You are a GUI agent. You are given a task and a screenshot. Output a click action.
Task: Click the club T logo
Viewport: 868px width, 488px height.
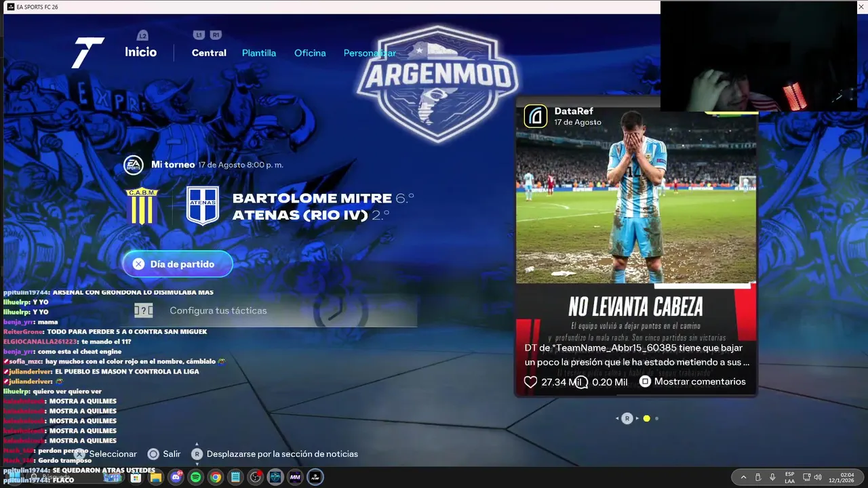88,53
